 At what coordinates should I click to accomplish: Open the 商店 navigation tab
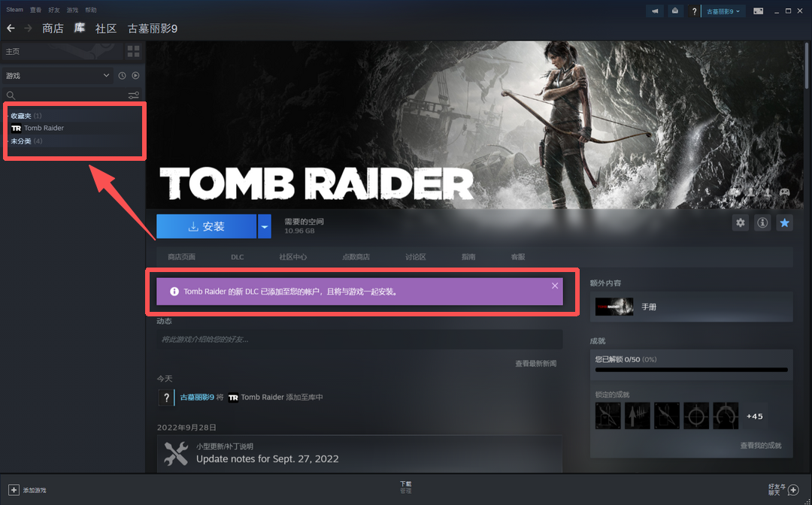[x=53, y=29]
